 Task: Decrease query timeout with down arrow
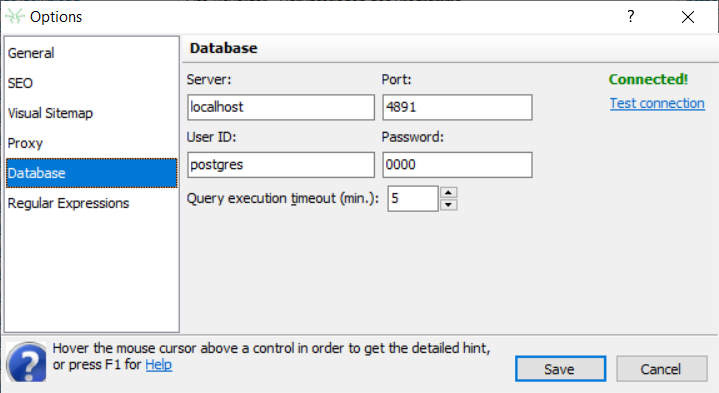pyautogui.click(x=448, y=205)
